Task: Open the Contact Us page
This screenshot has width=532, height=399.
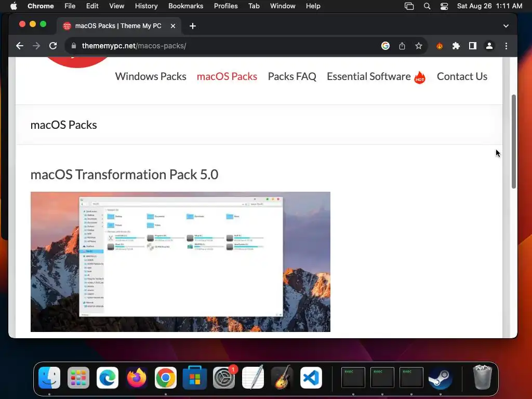Action: (x=462, y=76)
